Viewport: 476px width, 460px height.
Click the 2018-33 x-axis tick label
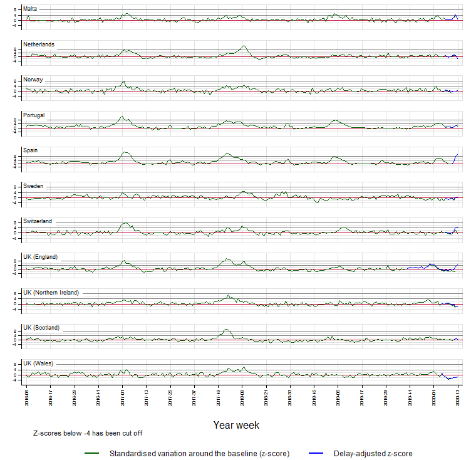pos(290,398)
